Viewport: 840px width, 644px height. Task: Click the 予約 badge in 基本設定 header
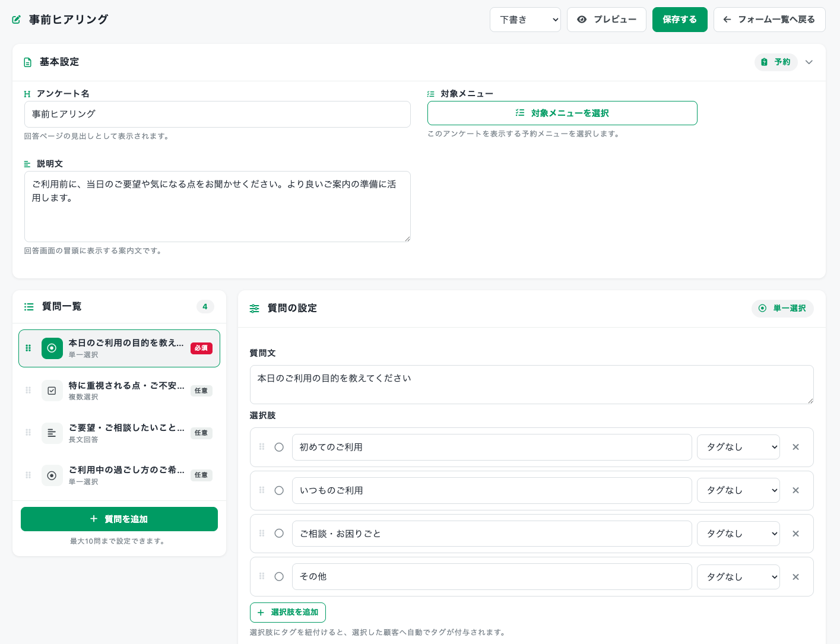pyautogui.click(x=776, y=62)
